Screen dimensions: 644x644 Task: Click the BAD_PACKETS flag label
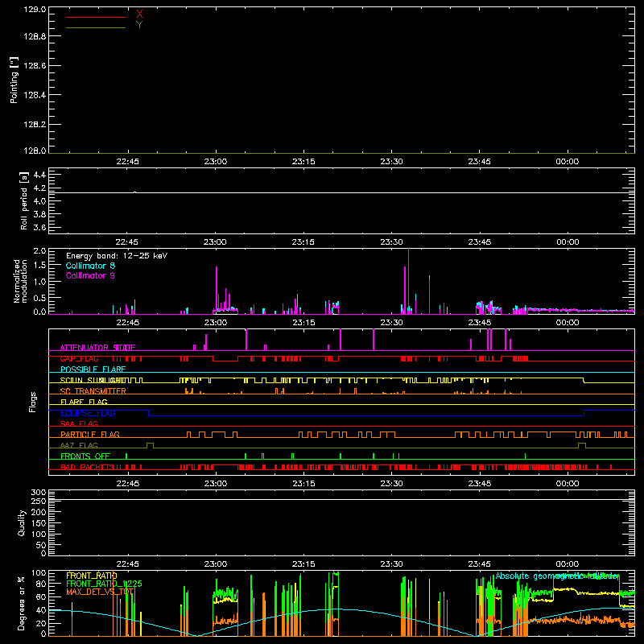click(x=87, y=467)
